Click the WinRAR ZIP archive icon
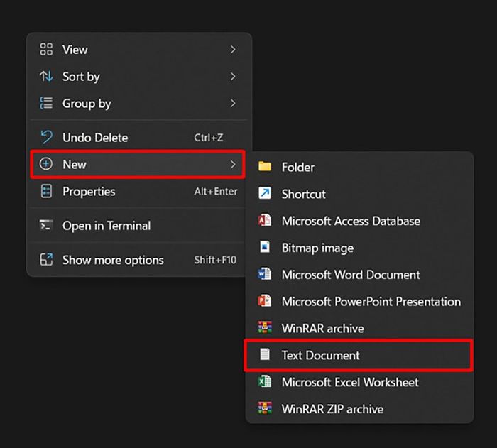The width and height of the screenshot is (497, 448). pyautogui.click(x=265, y=408)
